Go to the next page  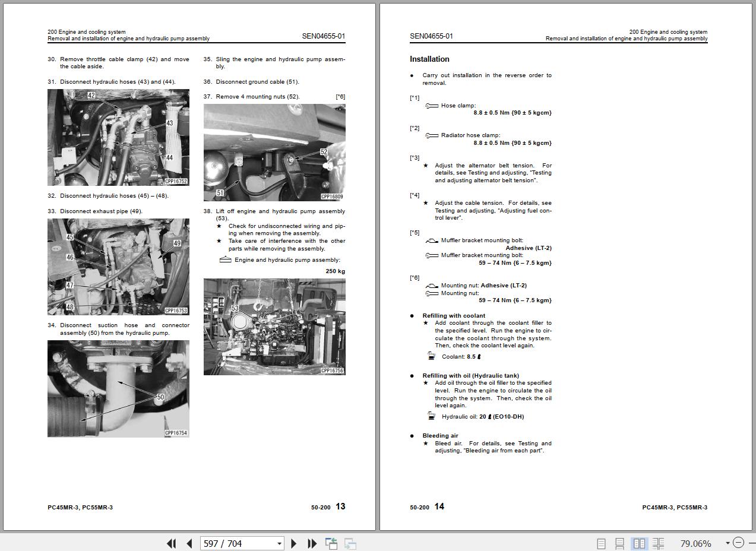pos(293,543)
